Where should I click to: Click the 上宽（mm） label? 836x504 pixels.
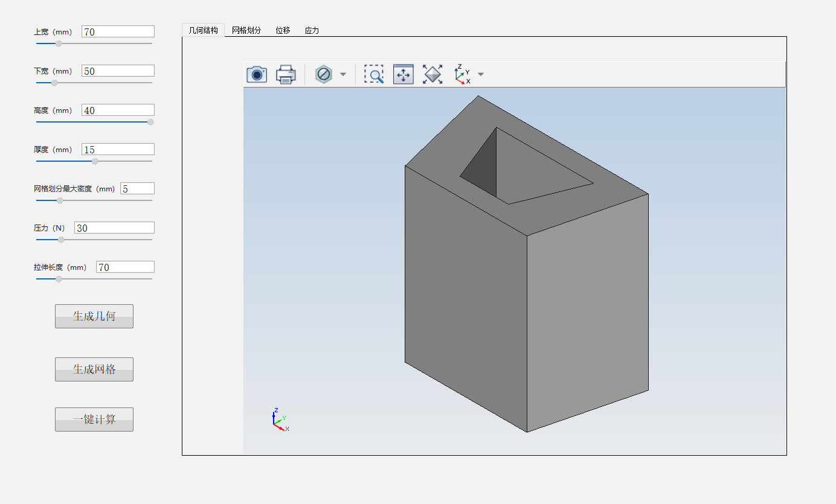(x=53, y=32)
